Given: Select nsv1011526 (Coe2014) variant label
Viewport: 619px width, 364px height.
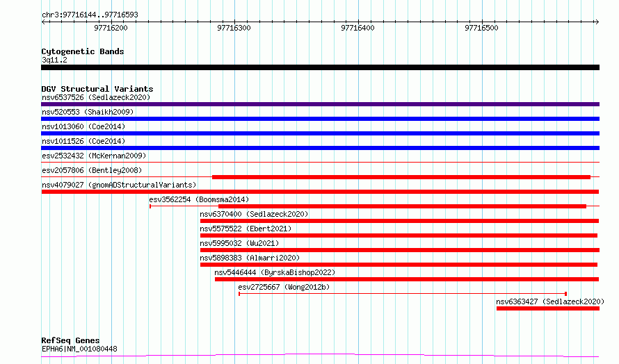Looking at the screenshot, I should [83, 141].
